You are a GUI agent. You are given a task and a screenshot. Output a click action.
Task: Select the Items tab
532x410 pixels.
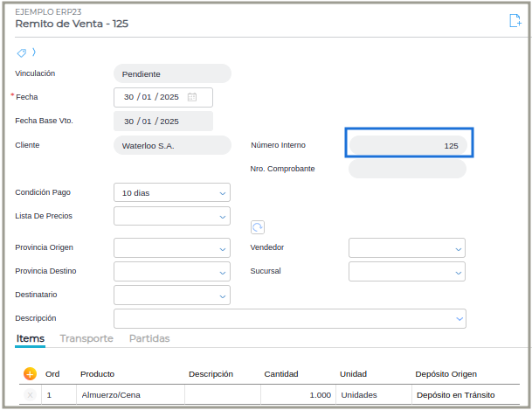[31, 338]
